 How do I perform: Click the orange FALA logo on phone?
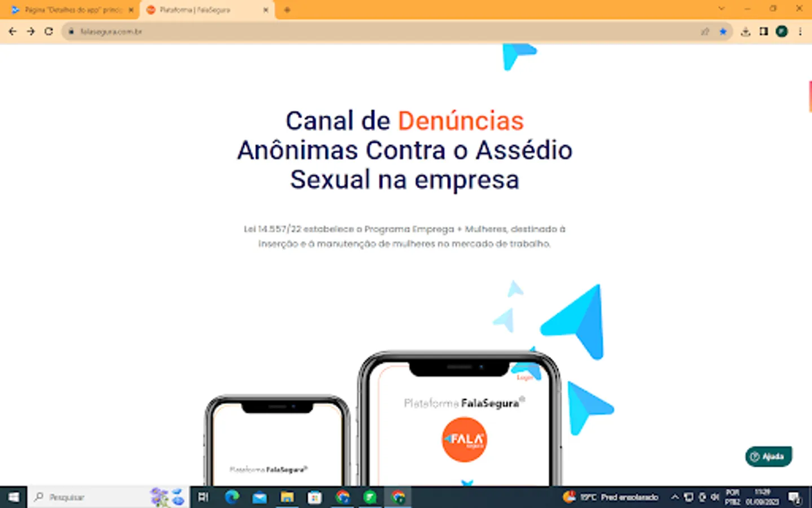click(x=464, y=439)
